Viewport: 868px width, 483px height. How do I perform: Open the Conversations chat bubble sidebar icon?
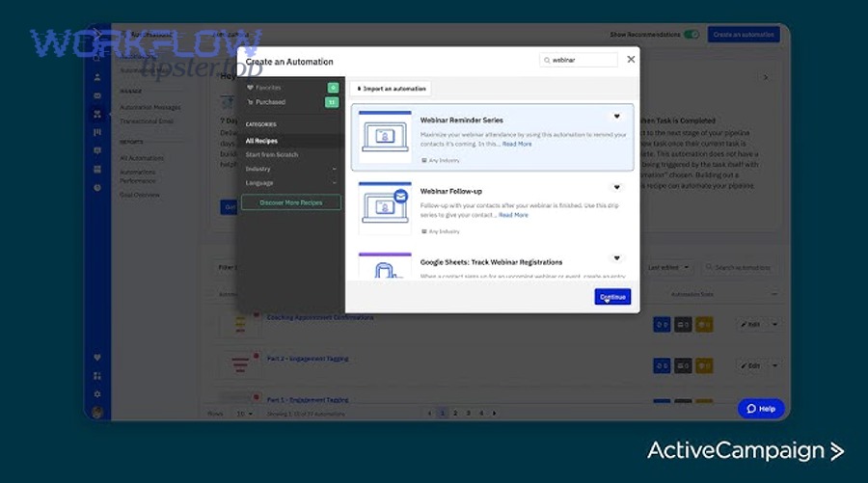tap(97, 150)
